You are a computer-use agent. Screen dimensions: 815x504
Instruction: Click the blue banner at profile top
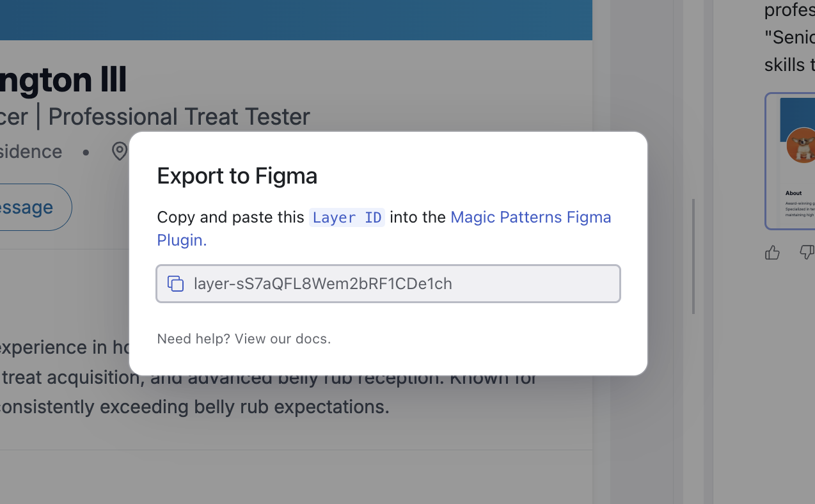pyautogui.click(x=296, y=20)
